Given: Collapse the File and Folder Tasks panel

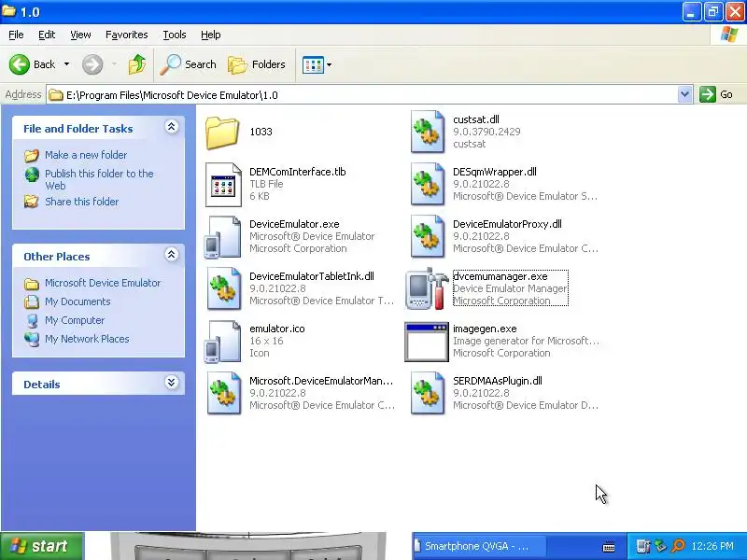Looking at the screenshot, I should (x=172, y=127).
